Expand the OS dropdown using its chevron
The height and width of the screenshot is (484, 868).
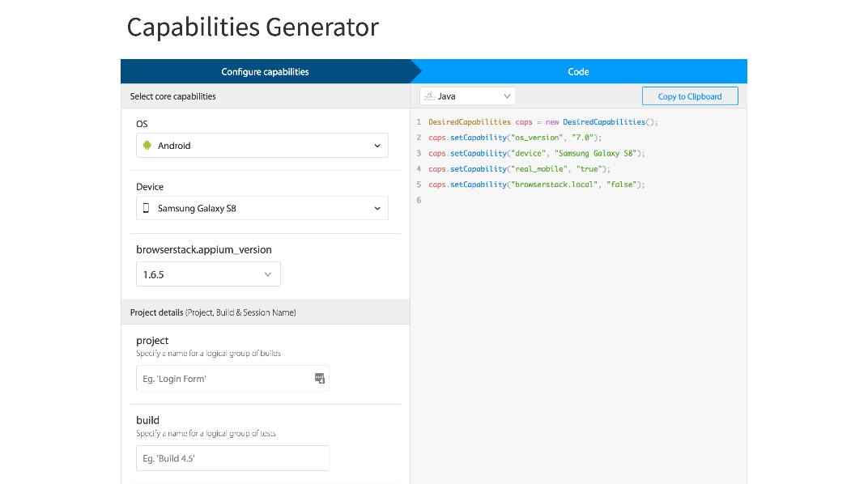pos(377,146)
